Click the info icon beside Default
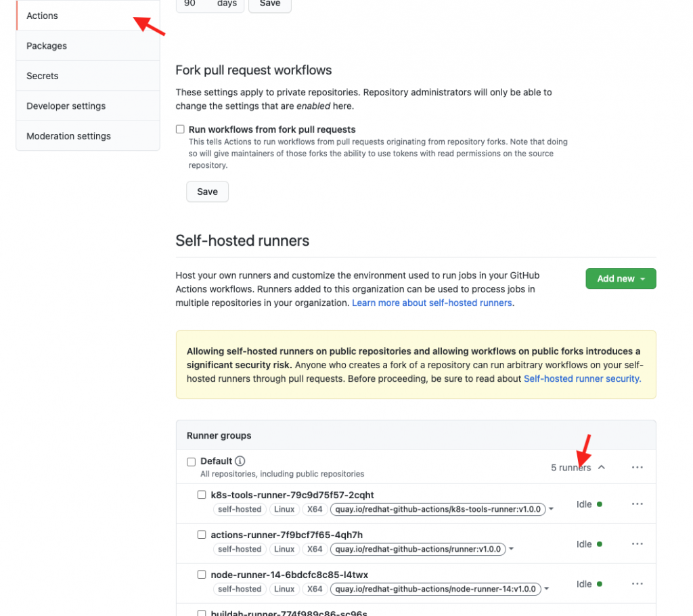Screen dimensions: 693x616 pyautogui.click(x=240, y=461)
